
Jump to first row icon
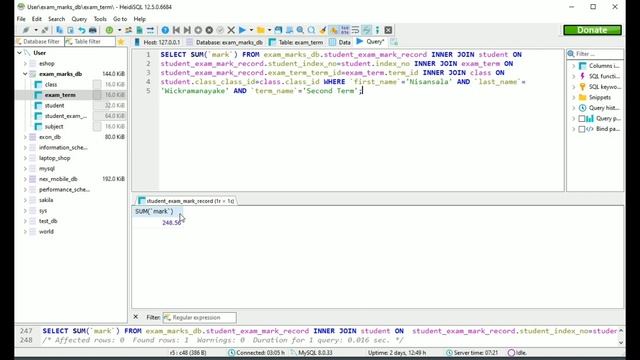(x=176, y=30)
